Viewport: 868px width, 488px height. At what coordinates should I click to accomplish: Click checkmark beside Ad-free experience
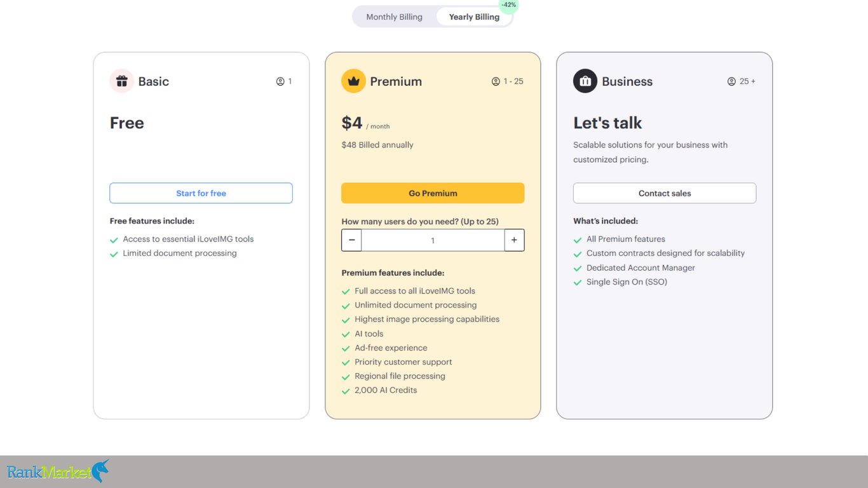click(346, 348)
